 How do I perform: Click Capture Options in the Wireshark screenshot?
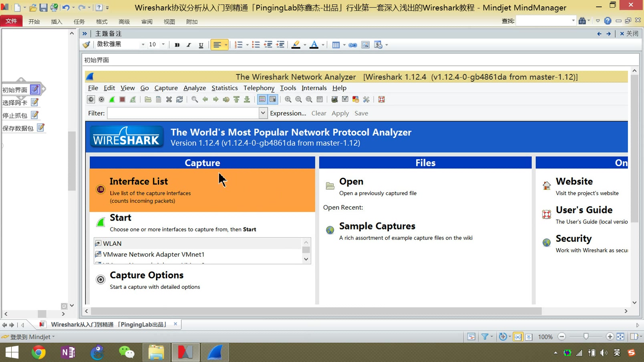[x=147, y=275]
